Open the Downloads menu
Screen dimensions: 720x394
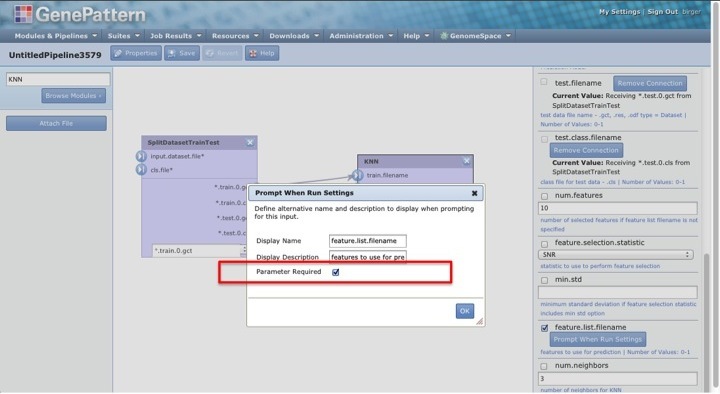click(294, 36)
